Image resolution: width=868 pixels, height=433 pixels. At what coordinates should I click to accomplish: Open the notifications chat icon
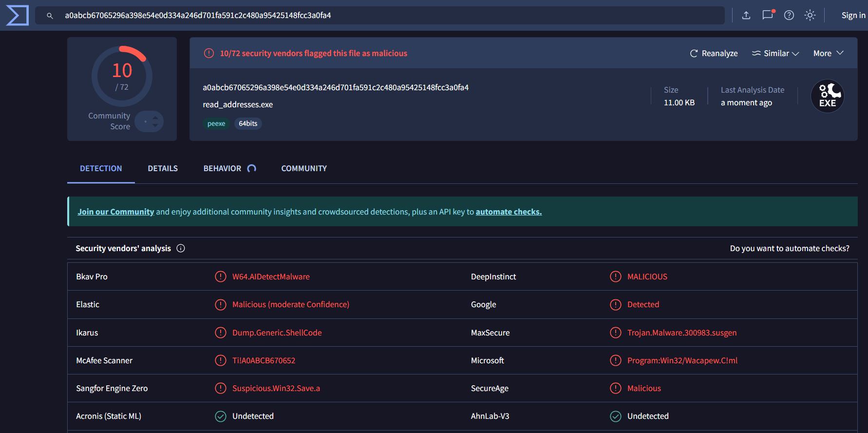point(768,15)
